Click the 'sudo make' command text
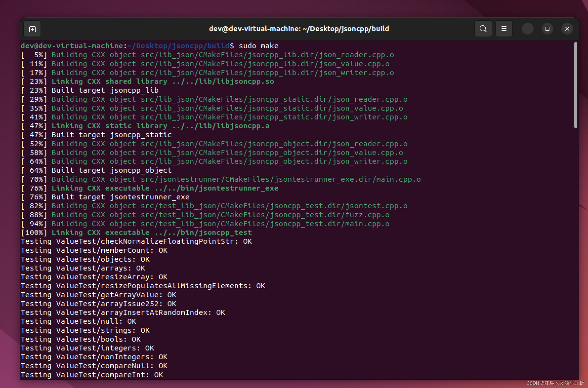588x388 pixels. point(258,46)
